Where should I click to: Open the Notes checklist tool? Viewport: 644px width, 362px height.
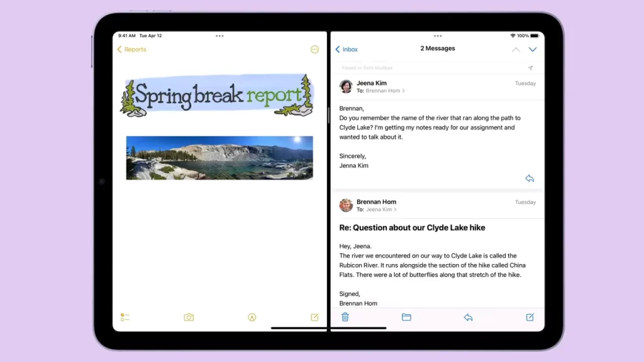coord(125,317)
